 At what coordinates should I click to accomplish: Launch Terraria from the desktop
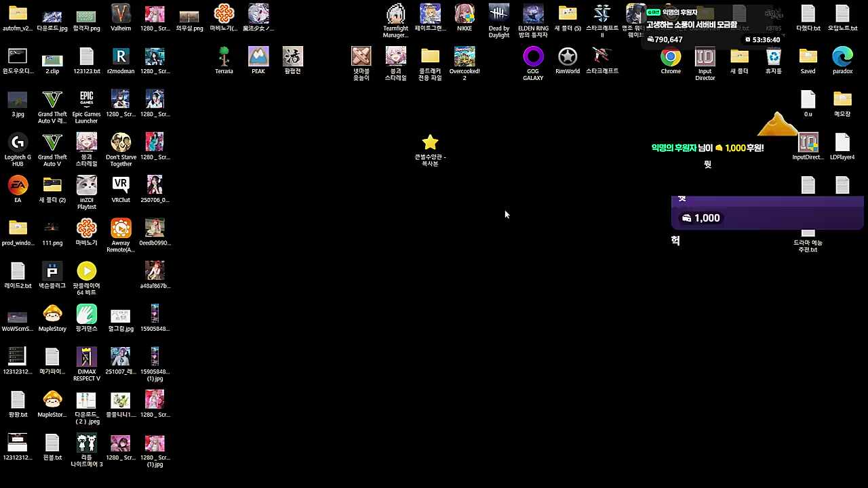pos(224,57)
